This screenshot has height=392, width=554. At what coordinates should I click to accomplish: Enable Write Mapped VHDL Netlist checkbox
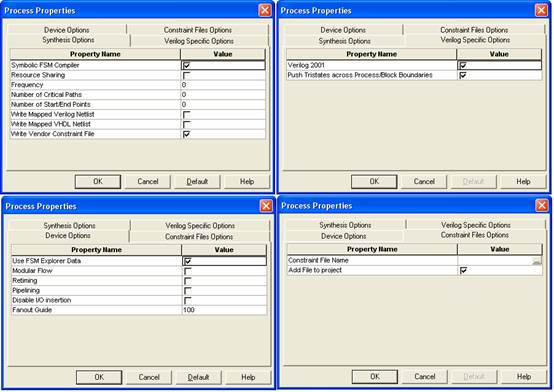pos(187,124)
